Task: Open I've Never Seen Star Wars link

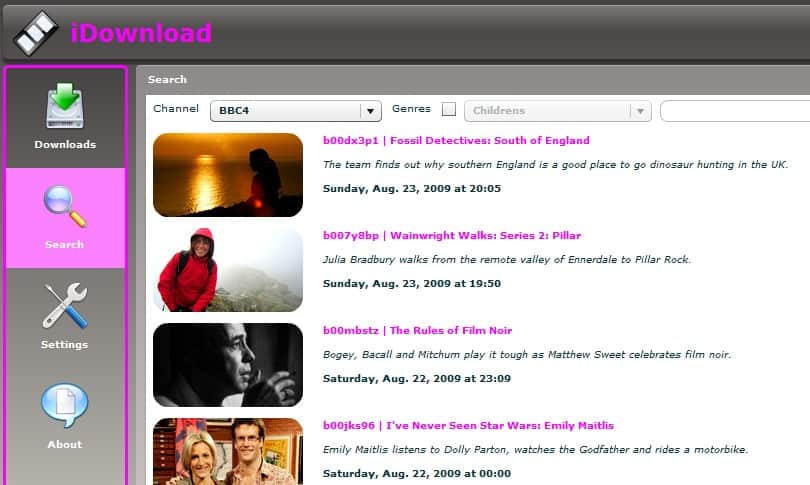Action: [x=468, y=426]
